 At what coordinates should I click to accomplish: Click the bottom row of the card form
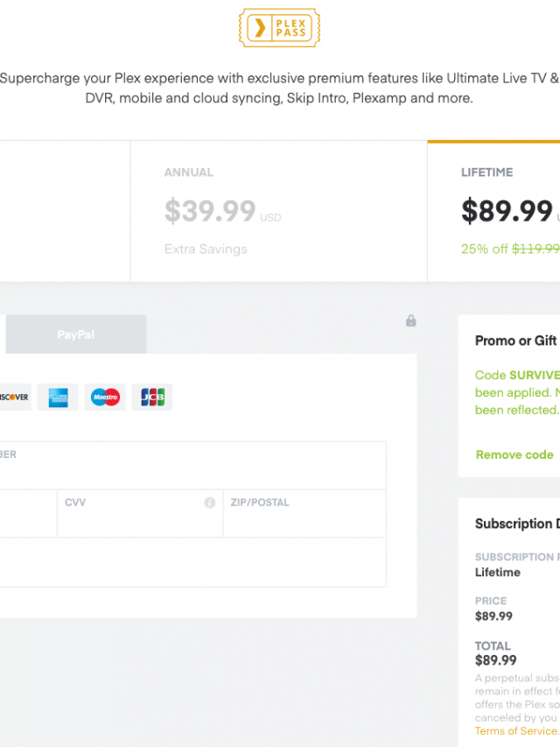pos(192,562)
